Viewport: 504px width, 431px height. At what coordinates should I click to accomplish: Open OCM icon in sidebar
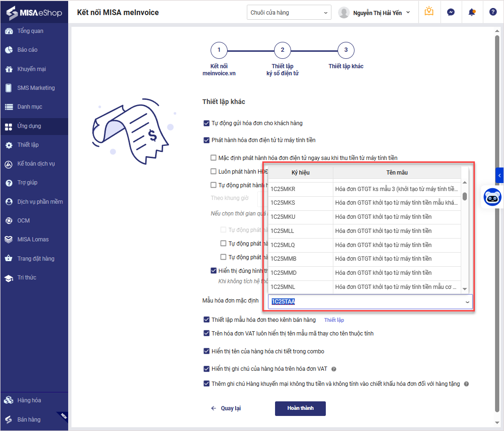(x=9, y=221)
